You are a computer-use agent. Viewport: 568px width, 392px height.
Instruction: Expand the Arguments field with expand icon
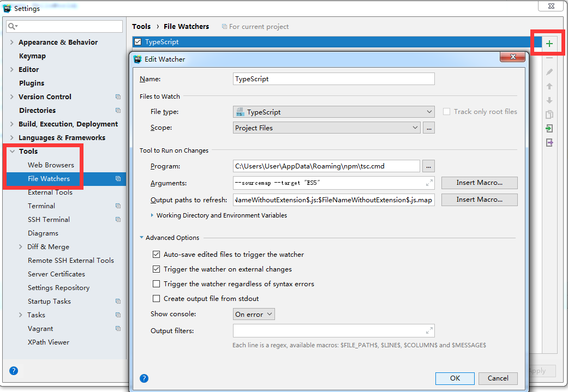pyautogui.click(x=429, y=183)
